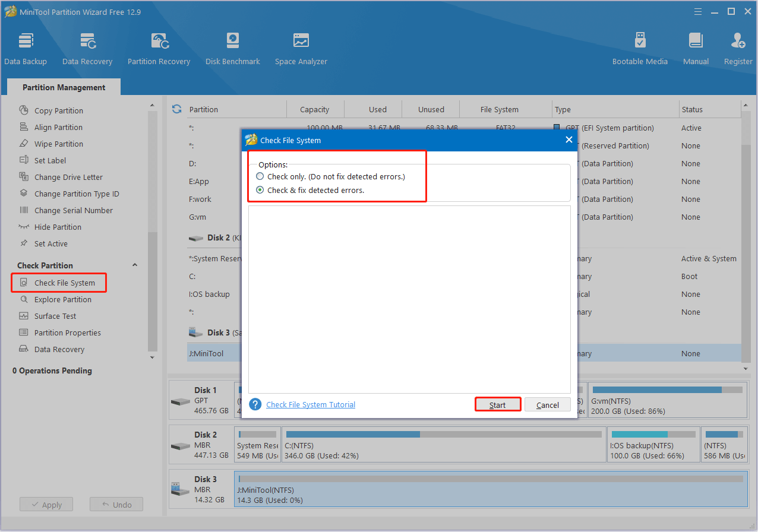The height and width of the screenshot is (532, 758).
Task: Select C:(NTFS) partition block on Disk 2
Action: 444,445
